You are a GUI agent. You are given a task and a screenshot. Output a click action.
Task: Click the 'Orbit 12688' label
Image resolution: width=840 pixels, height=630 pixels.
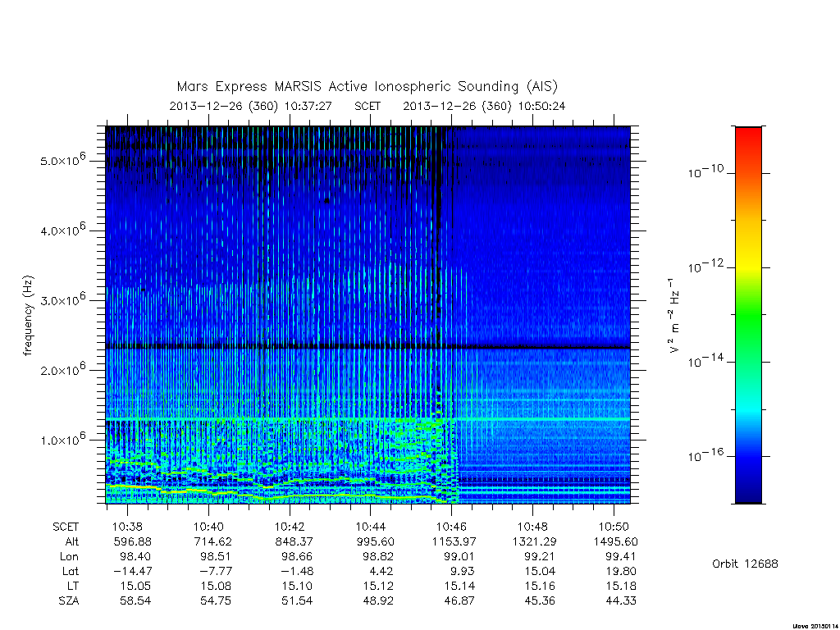pos(745,564)
